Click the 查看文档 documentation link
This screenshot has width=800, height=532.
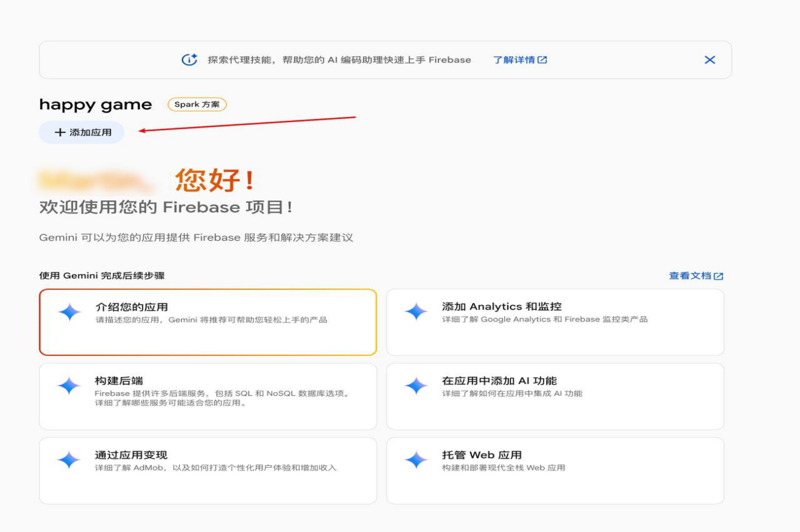(696, 276)
